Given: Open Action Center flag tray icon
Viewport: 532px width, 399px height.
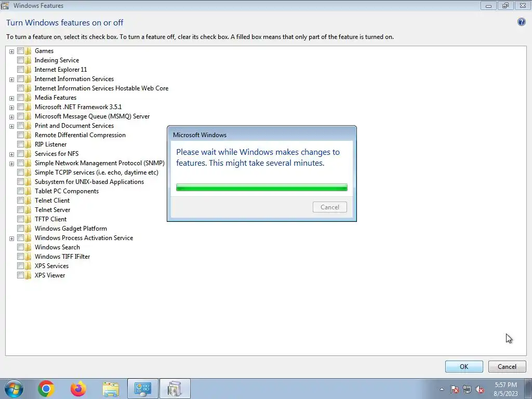Looking at the screenshot, I should point(454,389).
